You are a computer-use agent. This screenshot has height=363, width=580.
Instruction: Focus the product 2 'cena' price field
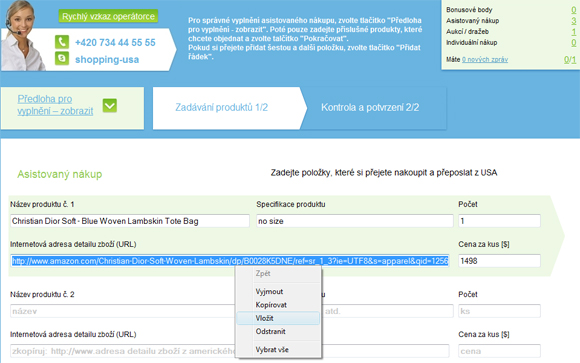(499, 351)
